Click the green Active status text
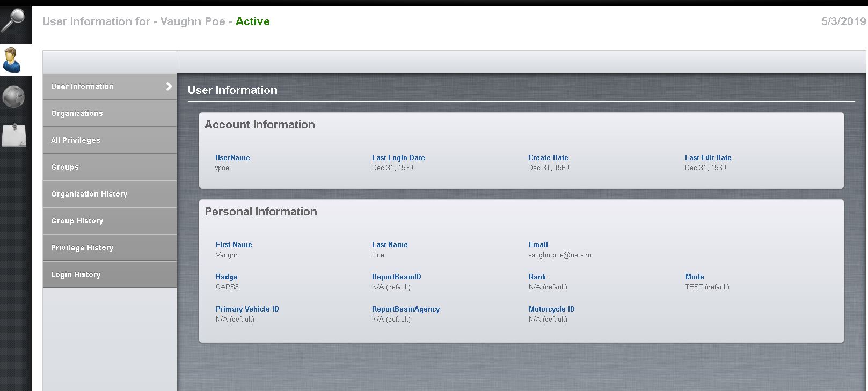 252,21
